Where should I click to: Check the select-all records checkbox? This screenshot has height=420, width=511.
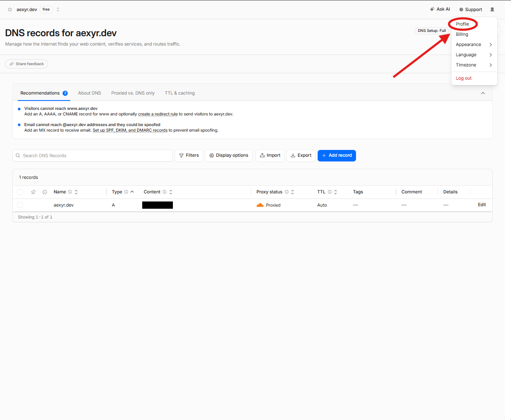tap(20, 192)
